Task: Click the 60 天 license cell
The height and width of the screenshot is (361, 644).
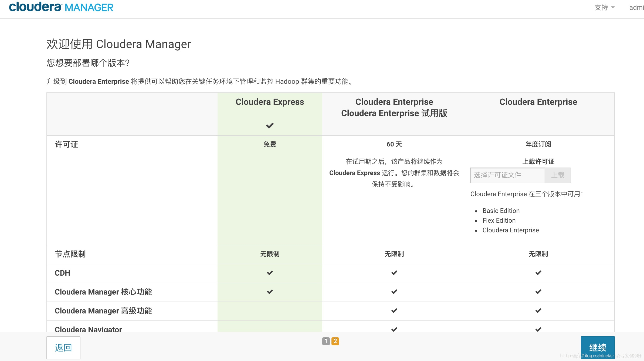Action: [x=394, y=144]
